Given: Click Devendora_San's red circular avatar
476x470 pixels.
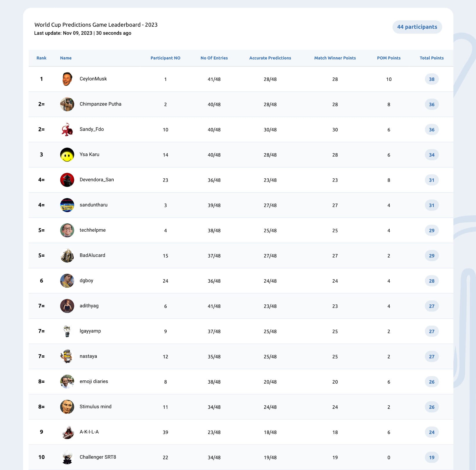Looking at the screenshot, I should coord(67,180).
